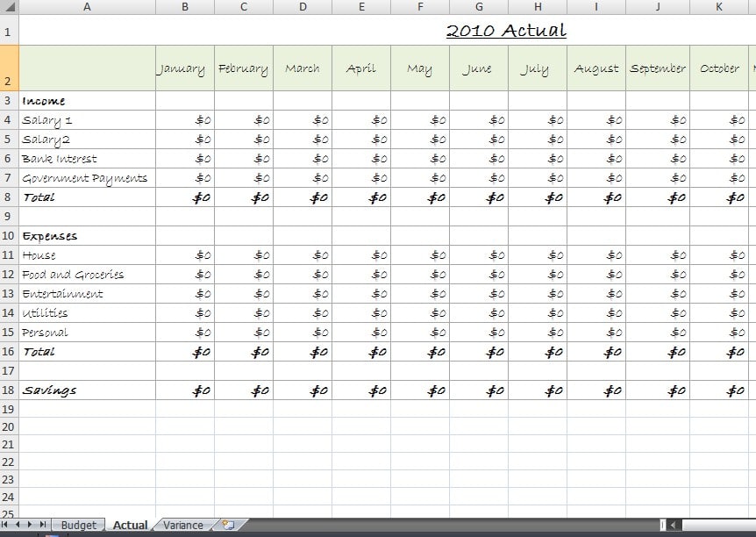Select the Actual sheet tab

point(130,525)
